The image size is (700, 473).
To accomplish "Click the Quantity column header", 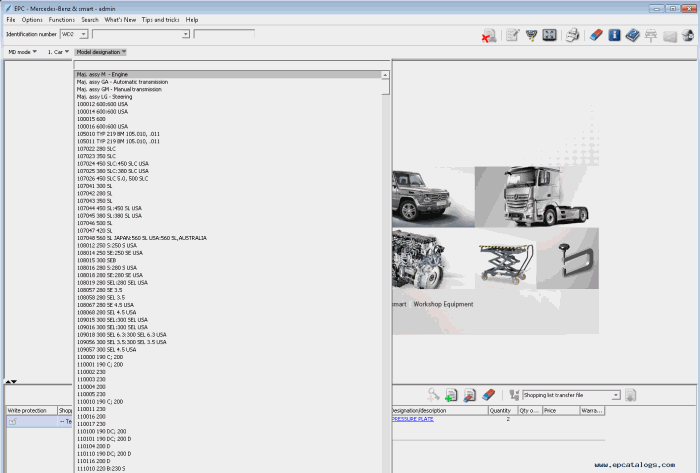I will point(502,411).
